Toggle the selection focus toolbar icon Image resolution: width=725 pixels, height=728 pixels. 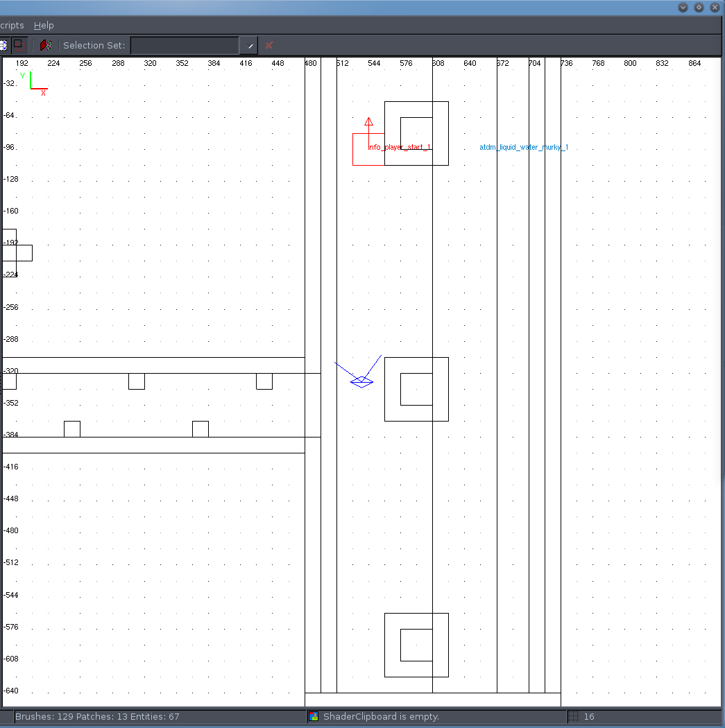(x=19, y=45)
